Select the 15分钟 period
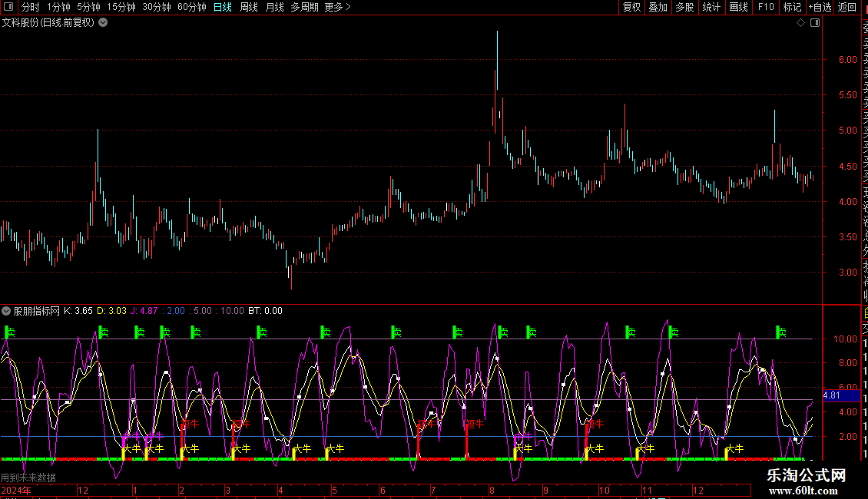The image size is (868, 499). tap(121, 7)
